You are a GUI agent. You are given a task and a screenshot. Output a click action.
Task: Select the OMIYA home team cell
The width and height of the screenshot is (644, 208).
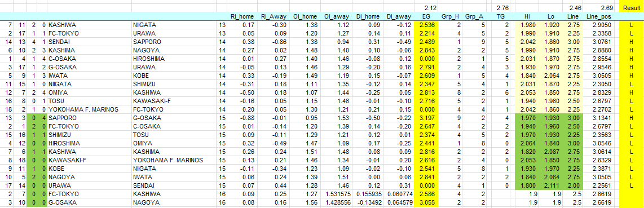[x=89, y=92]
